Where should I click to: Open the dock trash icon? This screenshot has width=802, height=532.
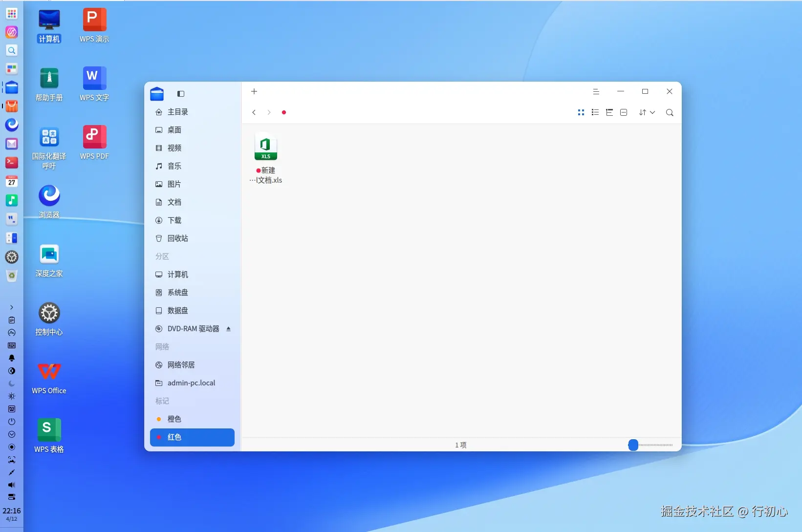pyautogui.click(x=12, y=276)
